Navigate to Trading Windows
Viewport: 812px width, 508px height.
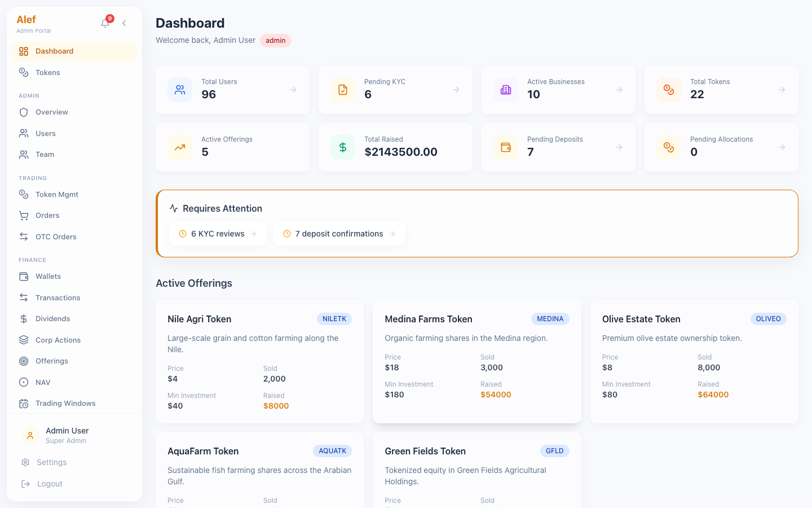point(65,403)
